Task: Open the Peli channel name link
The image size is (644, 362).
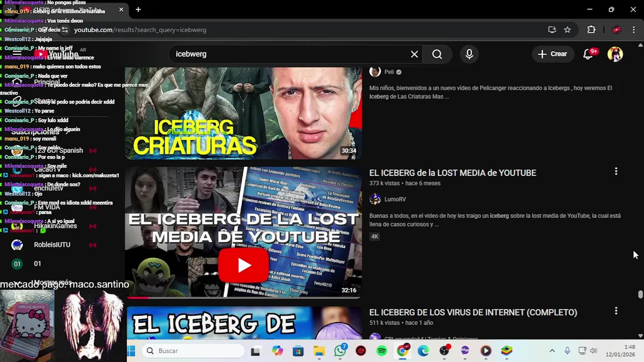Action: (x=389, y=72)
